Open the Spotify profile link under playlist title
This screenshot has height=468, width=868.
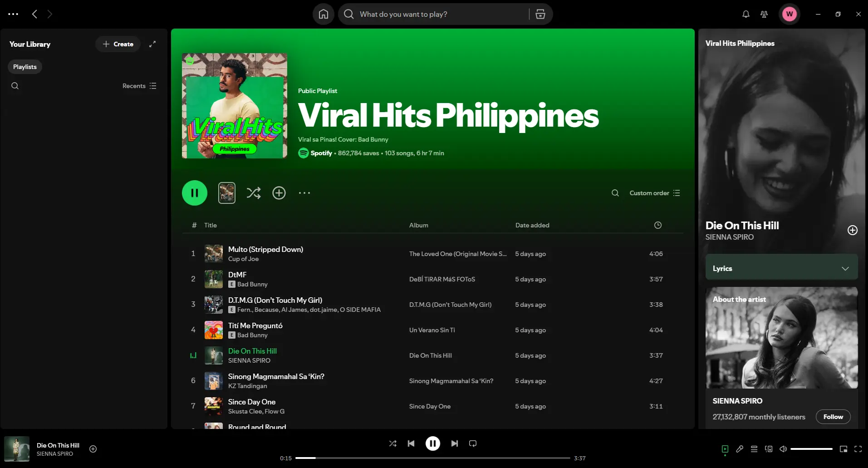click(321, 153)
